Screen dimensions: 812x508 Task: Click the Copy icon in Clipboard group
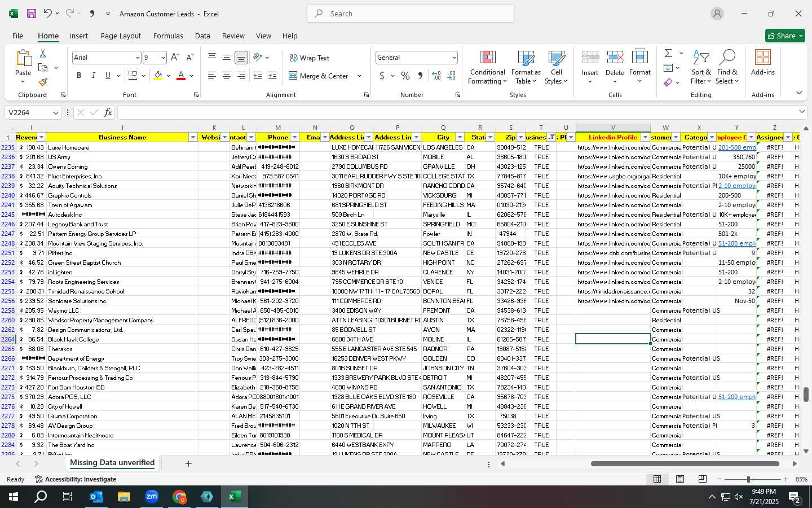(x=43, y=68)
